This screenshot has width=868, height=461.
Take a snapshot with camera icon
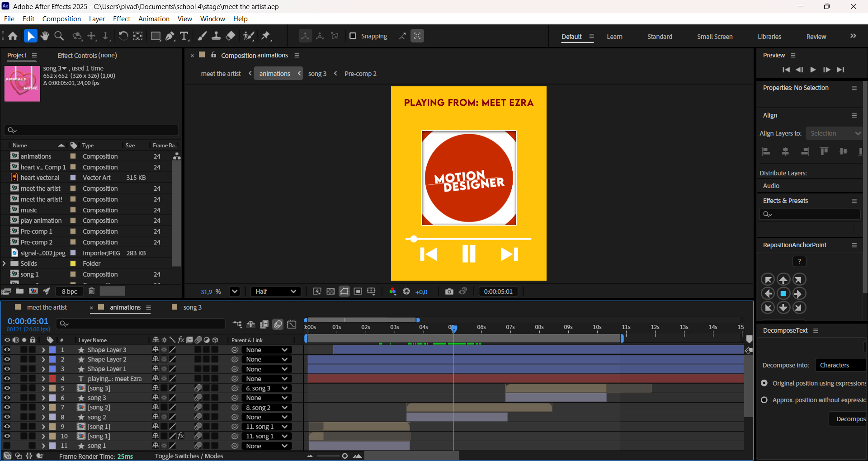[x=449, y=292]
